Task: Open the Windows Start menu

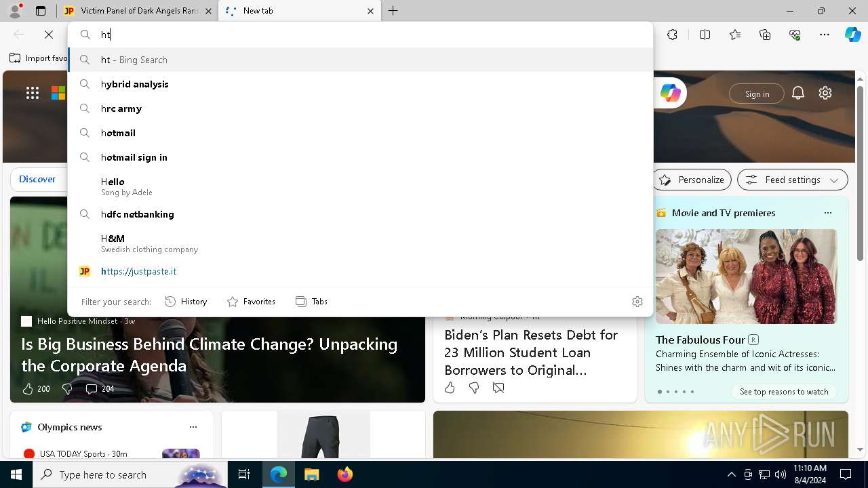Action: point(16,474)
